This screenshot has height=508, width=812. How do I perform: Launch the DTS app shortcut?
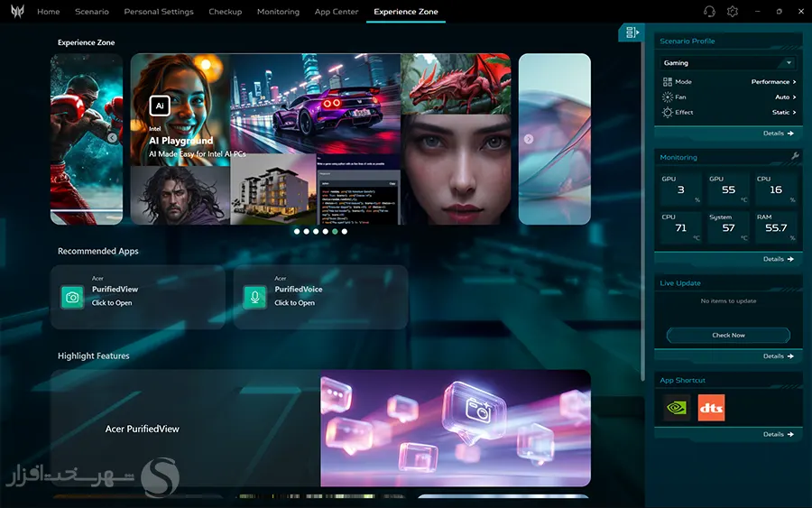(x=711, y=408)
